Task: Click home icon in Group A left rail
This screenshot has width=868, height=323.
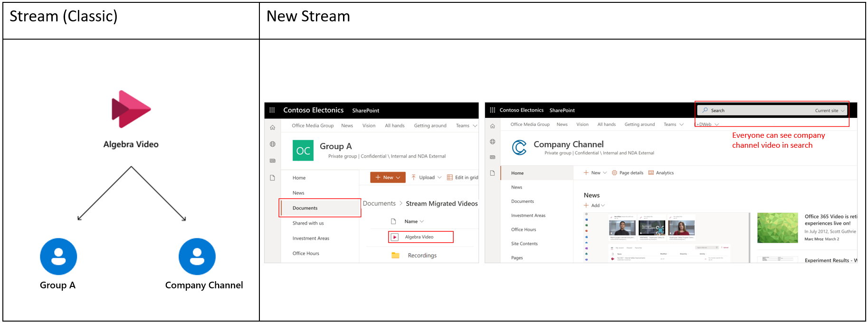Action: click(273, 127)
